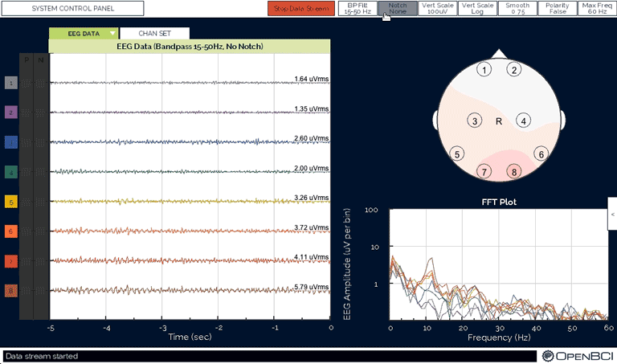Click the Time (sec) axis label
The image size is (617, 364).
click(190, 337)
